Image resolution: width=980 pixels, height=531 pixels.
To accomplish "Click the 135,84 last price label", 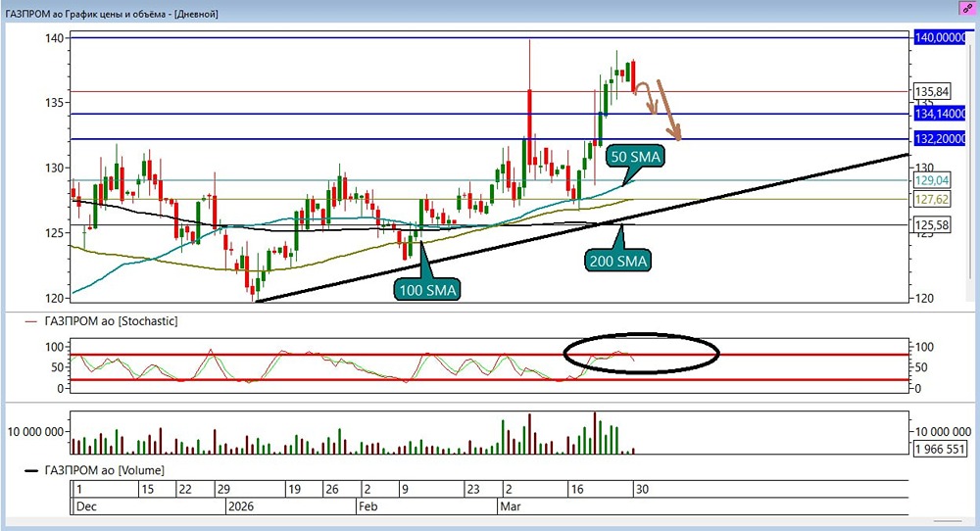I will coord(932,92).
